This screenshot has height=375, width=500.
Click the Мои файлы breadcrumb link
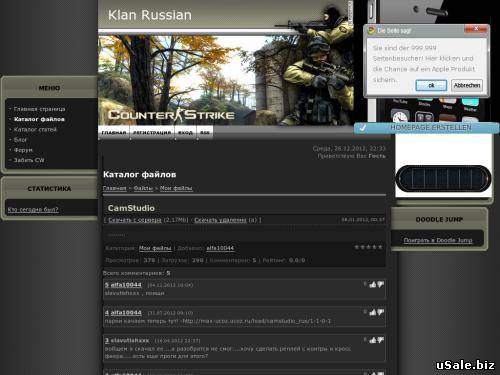click(176, 188)
